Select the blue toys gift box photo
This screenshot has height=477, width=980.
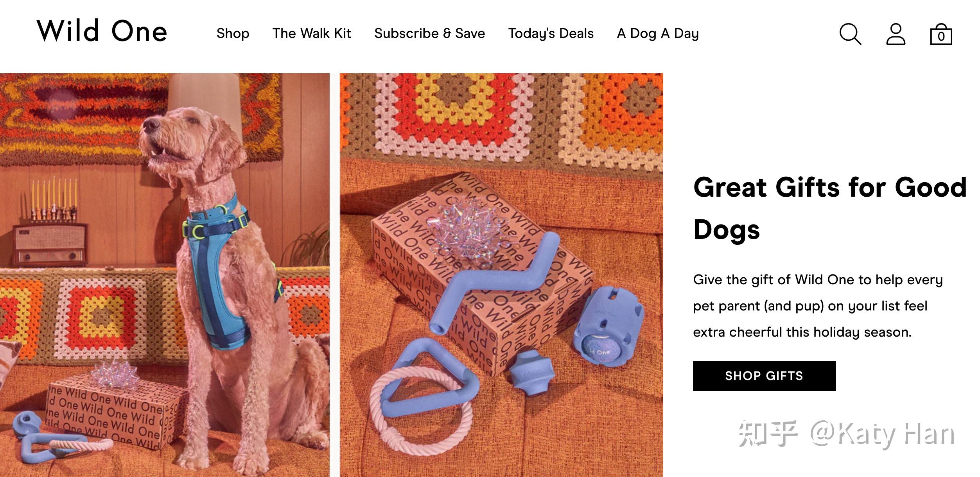[501, 275]
